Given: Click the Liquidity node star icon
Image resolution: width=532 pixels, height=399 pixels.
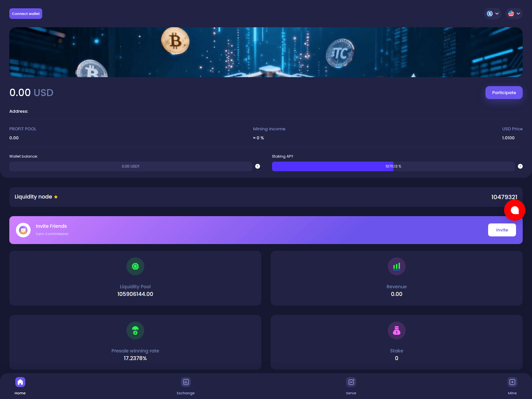Looking at the screenshot, I should pos(56,197).
